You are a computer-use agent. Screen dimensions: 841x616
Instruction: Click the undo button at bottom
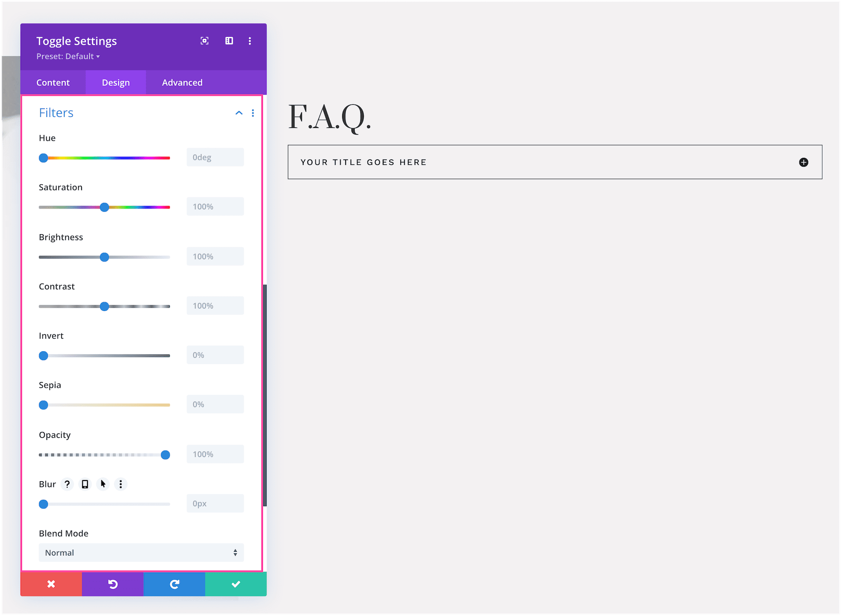pos(113,585)
